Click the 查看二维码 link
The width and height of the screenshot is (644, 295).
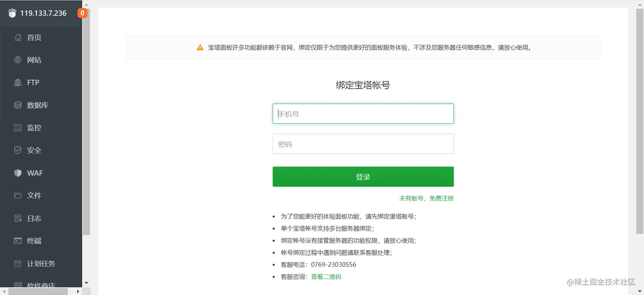click(326, 277)
